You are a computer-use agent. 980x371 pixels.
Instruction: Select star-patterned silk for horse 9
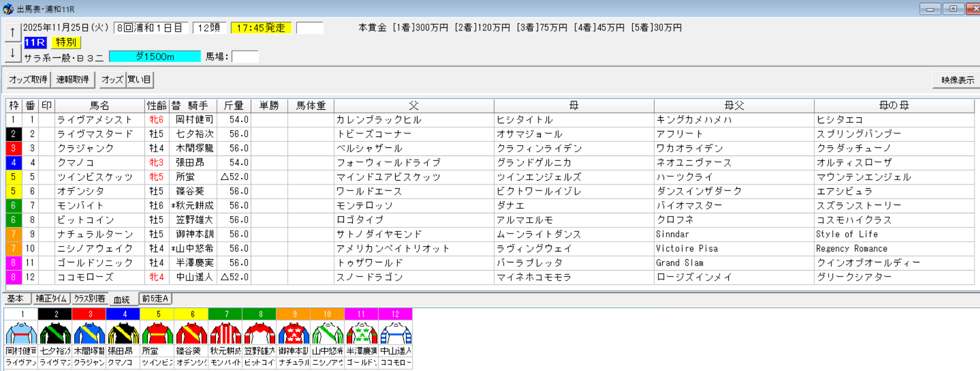294,333
